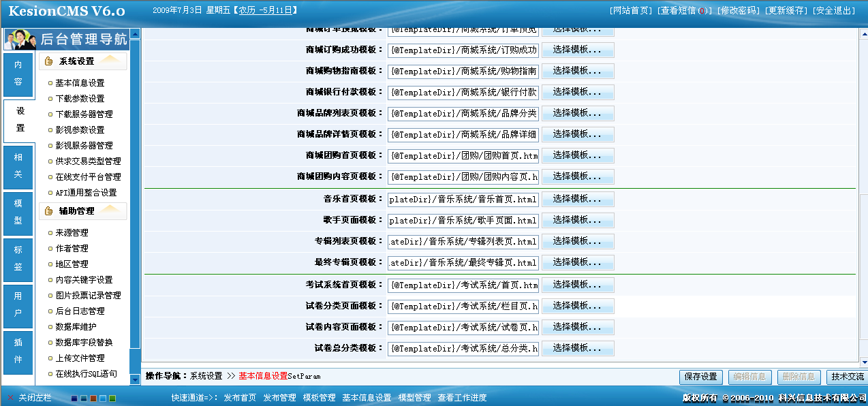Screen dimensions: 868x406
Task: Click the thumbs-up icon next to 系统设置
Action: [x=48, y=61]
